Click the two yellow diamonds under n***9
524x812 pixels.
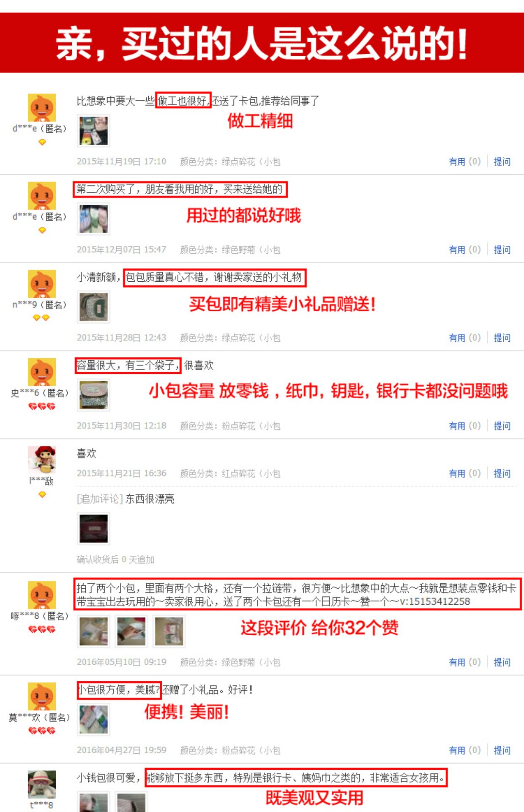coord(41,318)
